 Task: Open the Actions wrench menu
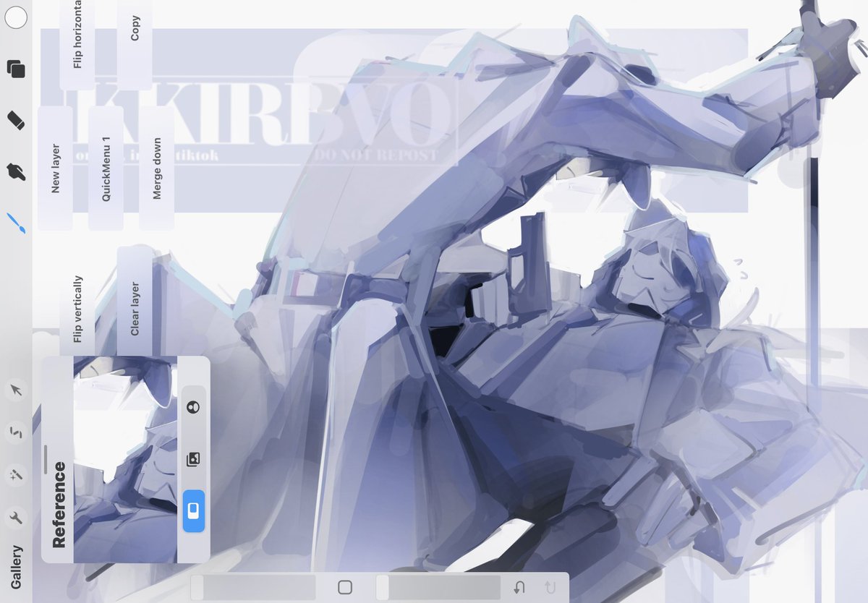[x=16, y=517]
